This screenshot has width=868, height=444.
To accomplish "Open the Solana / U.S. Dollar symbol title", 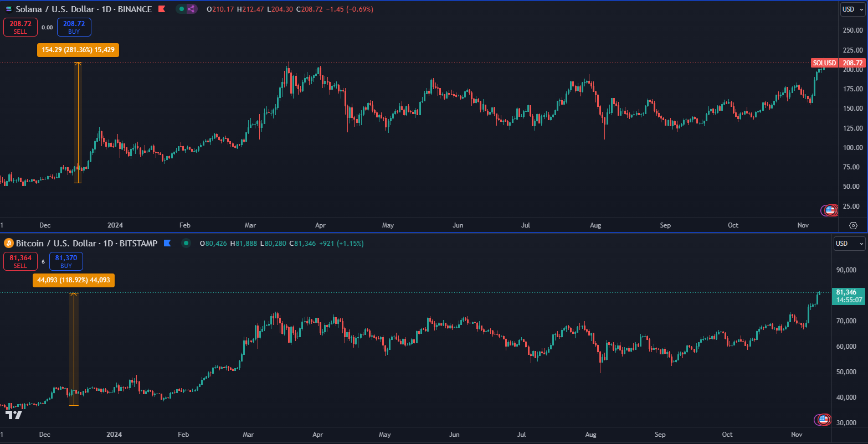I will tap(83, 9).
